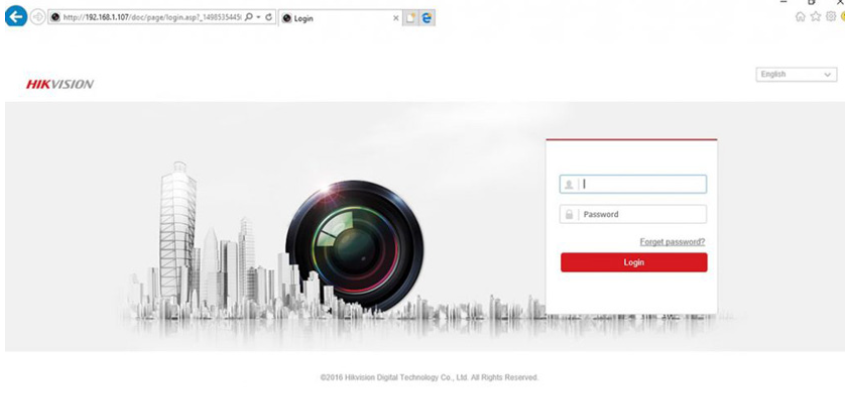Click the Hikvision logo
This screenshot has width=853, height=418.
point(60,84)
